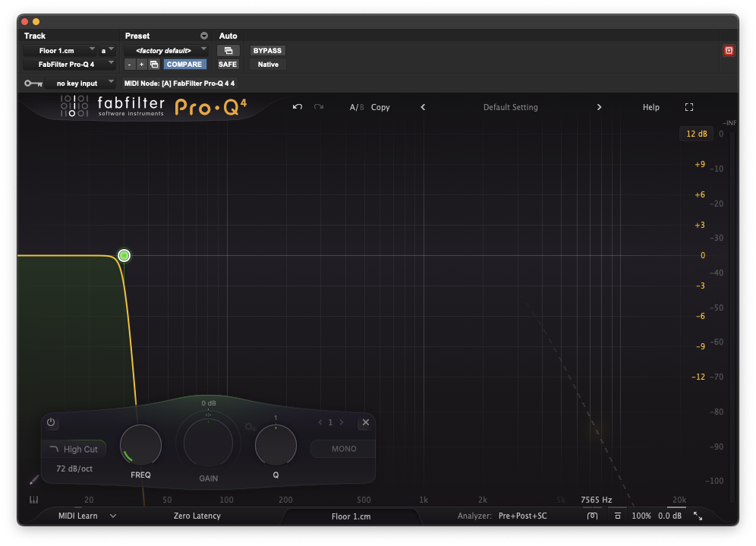Click the red target plugin button

click(729, 51)
